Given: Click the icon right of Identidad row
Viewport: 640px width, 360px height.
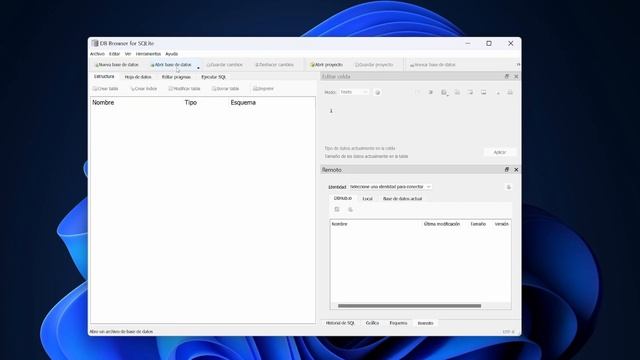Looking at the screenshot, I should (x=508, y=187).
